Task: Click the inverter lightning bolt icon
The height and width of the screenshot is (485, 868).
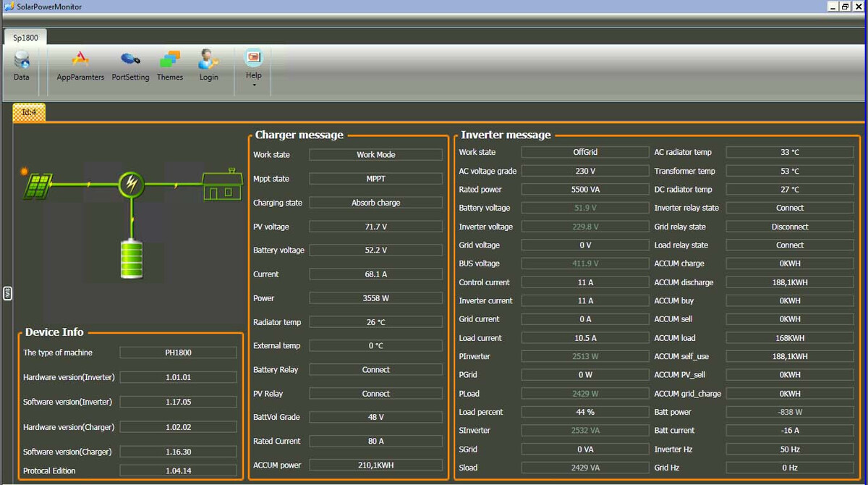Action: point(131,184)
